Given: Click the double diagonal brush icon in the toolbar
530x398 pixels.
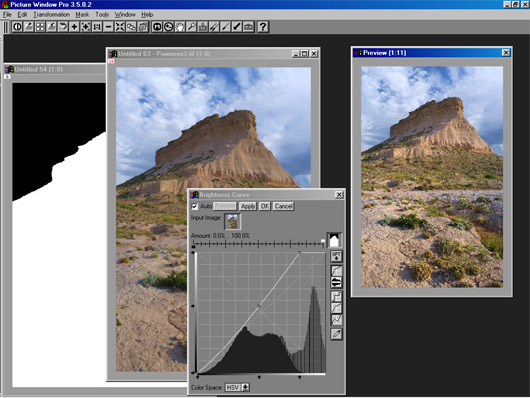Looking at the screenshot, I should click(214, 27).
